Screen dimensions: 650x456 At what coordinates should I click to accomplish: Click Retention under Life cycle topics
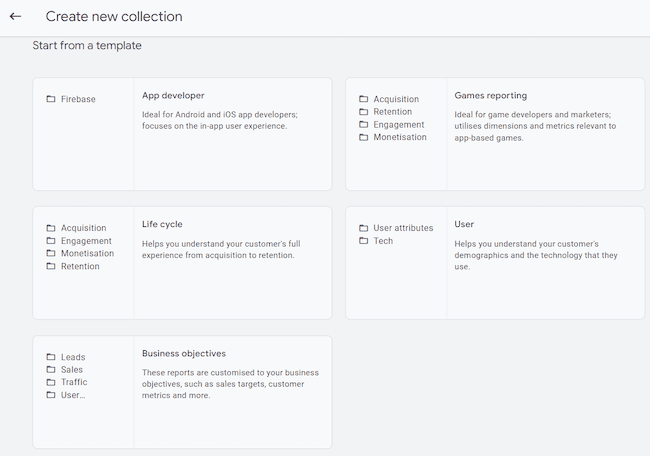click(80, 267)
